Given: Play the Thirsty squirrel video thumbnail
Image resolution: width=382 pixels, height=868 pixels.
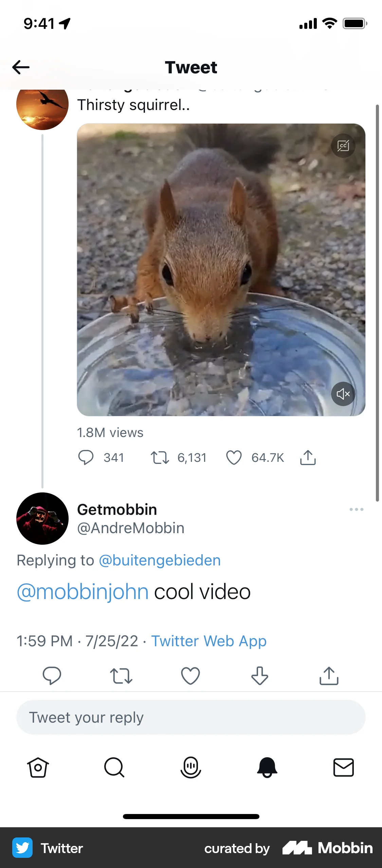Looking at the screenshot, I should tap(221, 270).
